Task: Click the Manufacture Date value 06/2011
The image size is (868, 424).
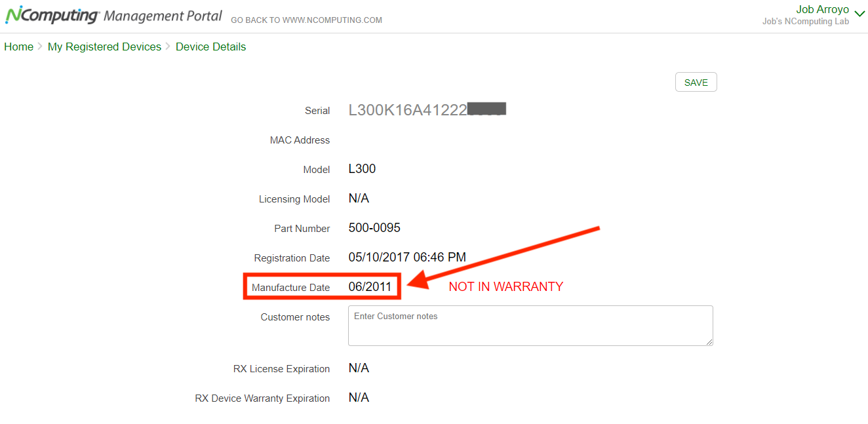Action: click(x=370, y=287)
